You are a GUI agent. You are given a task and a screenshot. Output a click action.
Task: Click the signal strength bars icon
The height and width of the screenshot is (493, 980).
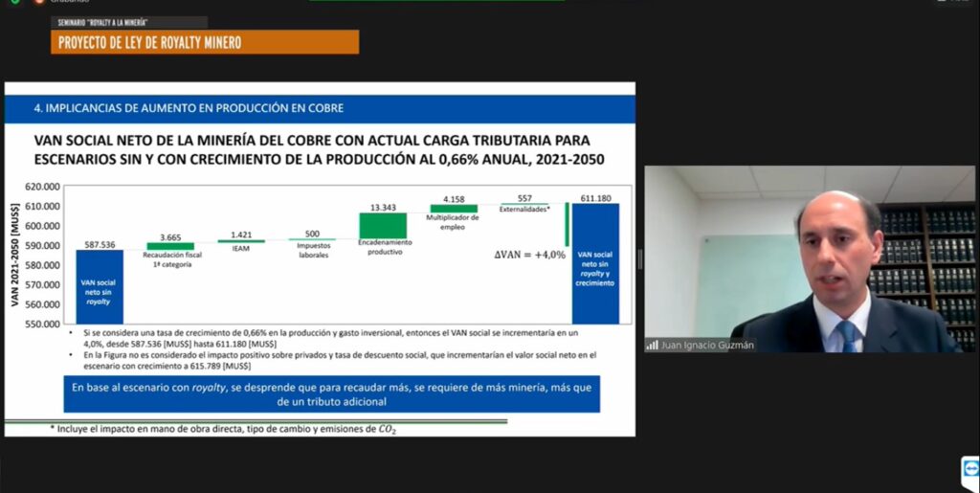[652, 346]
